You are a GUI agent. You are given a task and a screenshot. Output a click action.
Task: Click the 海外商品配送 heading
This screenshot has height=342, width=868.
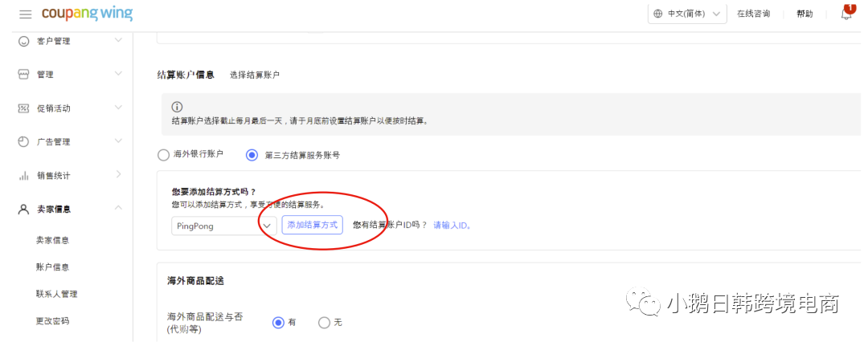195,280
